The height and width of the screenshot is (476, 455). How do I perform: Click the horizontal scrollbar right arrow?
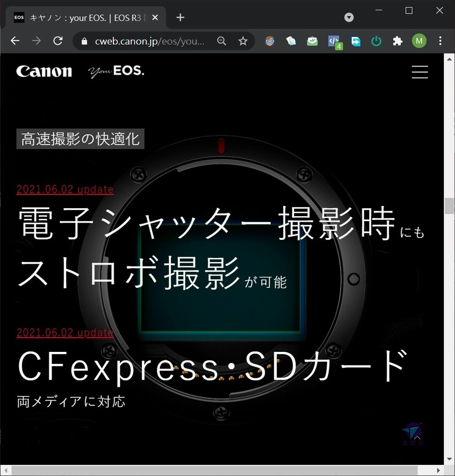pos(438,470)
